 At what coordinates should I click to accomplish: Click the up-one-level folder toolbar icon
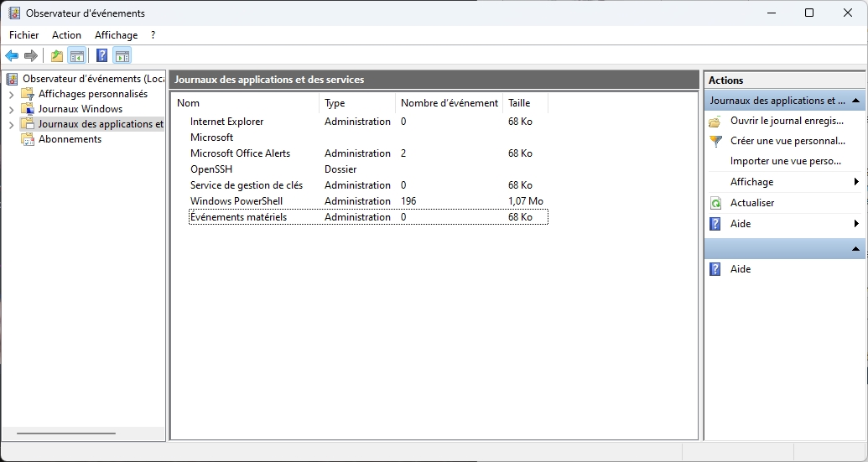click(56, 56)
